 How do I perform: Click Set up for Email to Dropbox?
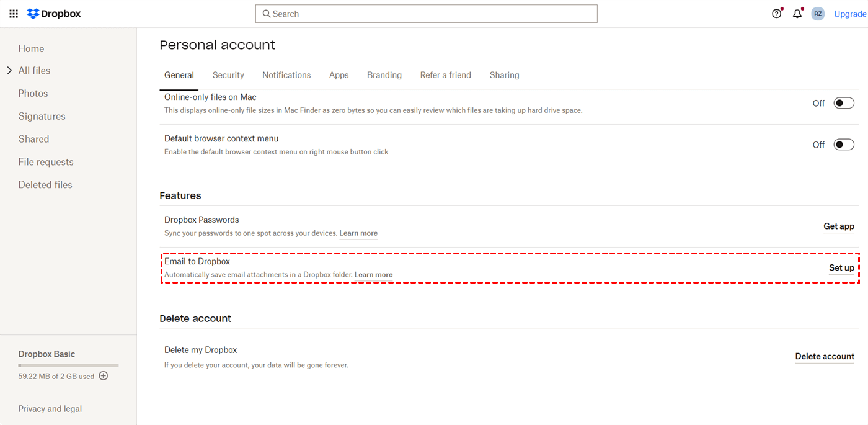(841, 268)
